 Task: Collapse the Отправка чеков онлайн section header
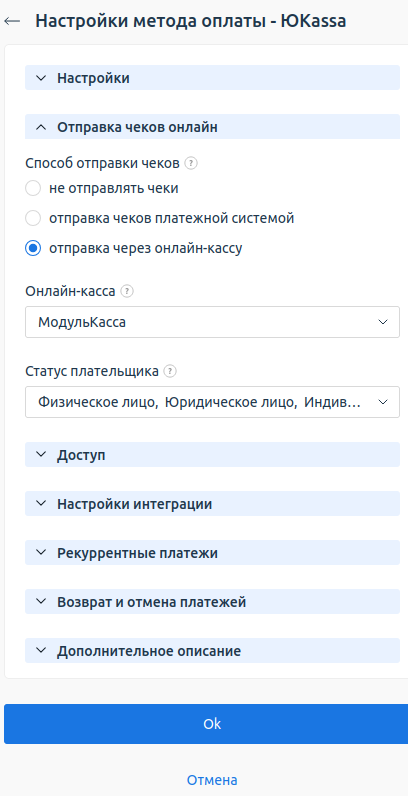pos(212,127)
